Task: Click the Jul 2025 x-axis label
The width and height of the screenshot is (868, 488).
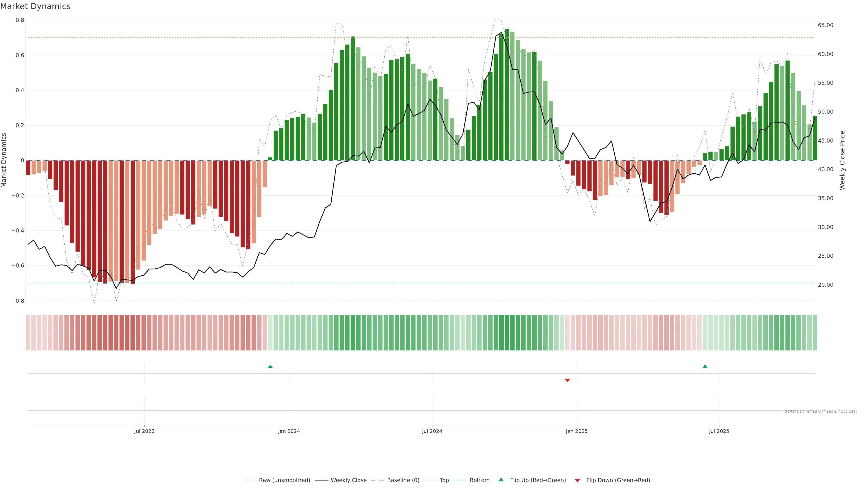Action: point(719,431)
